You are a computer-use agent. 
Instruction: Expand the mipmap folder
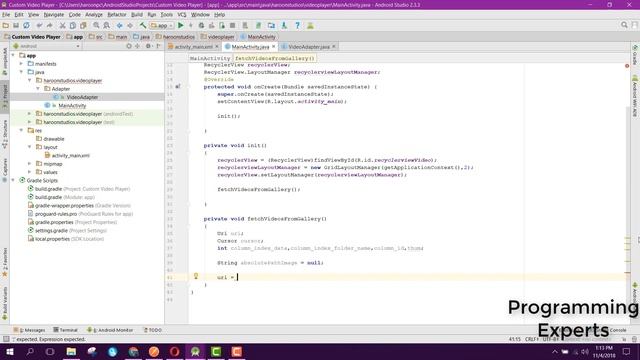[x=30, y=164]
